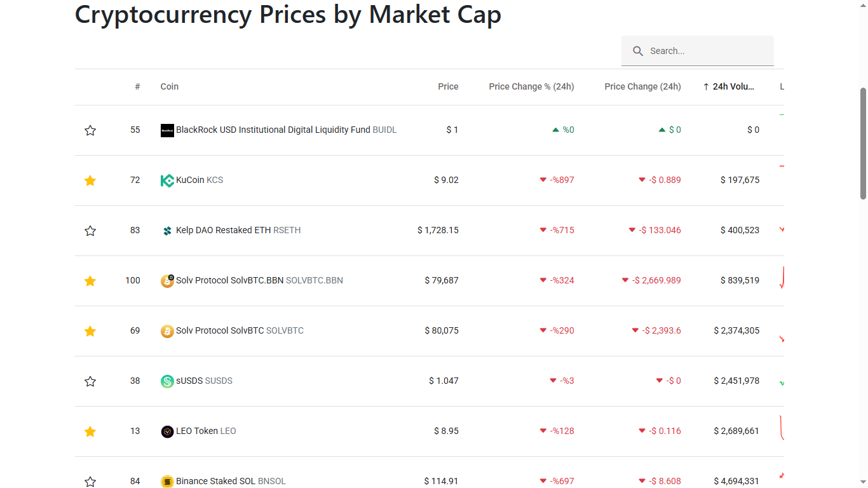This screenshot has height=488, width=868.
Task: Sort by the 24h Volume column header
Action: click(733, 86)
